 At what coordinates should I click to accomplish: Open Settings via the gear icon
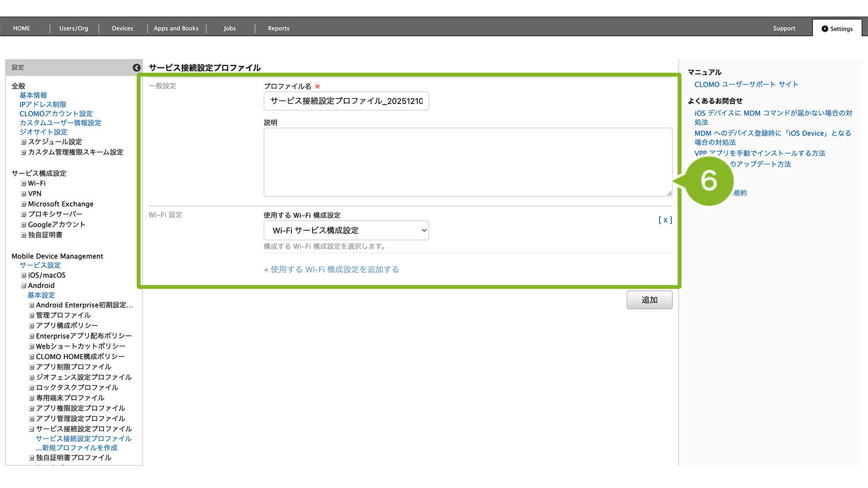(825, 29)
